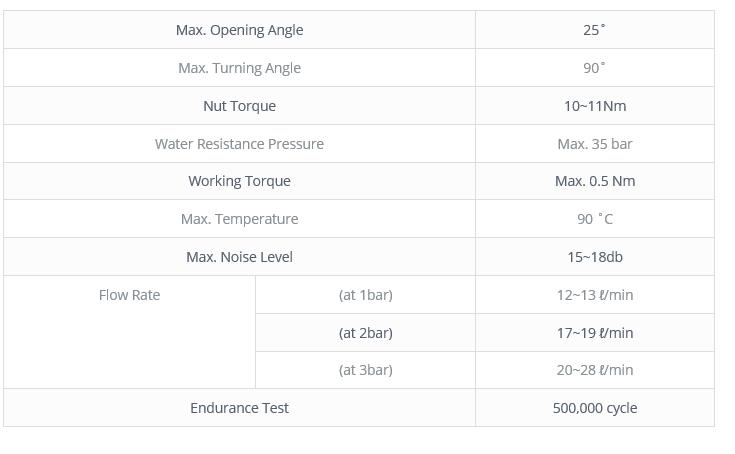Viewport: 735px width, 454px height.
Task: Click the Max. Temperature label
Action: point(240,219)
